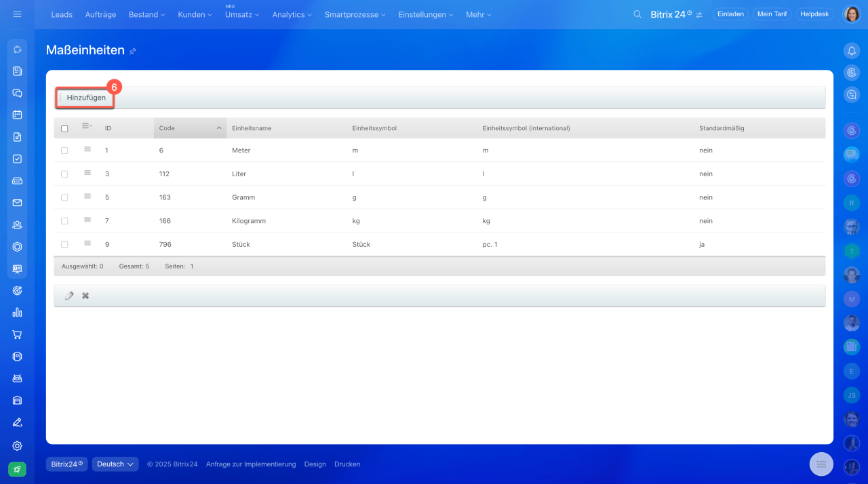Open Anfrage zur Implementierung link

tap(251, 464)
